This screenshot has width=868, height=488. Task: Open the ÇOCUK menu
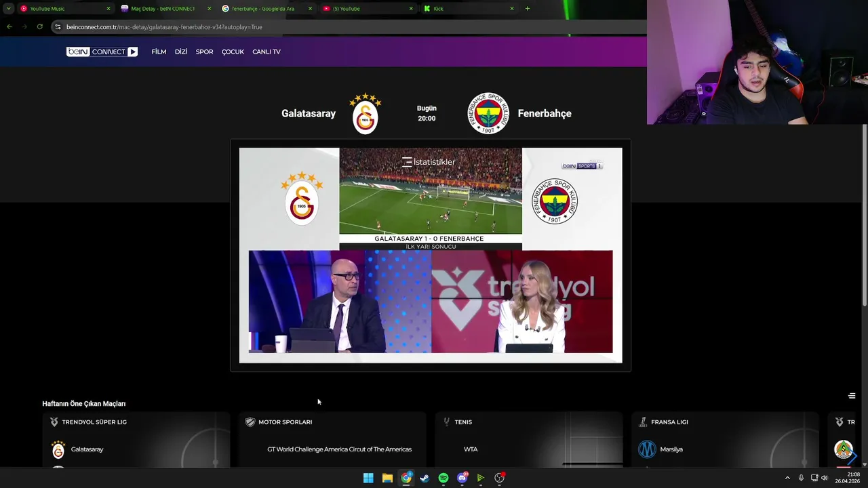pos(233,52)
